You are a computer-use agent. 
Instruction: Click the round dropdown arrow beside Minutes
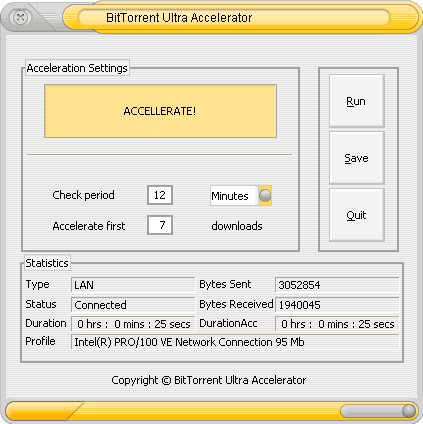coord(265,196)
